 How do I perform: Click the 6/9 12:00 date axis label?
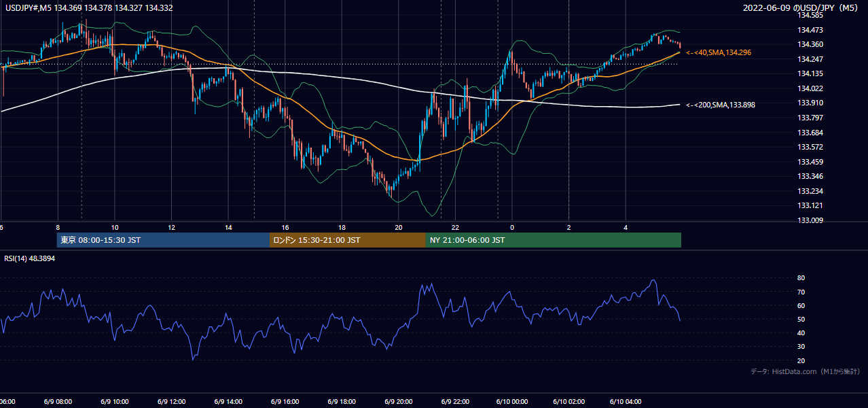170,401
